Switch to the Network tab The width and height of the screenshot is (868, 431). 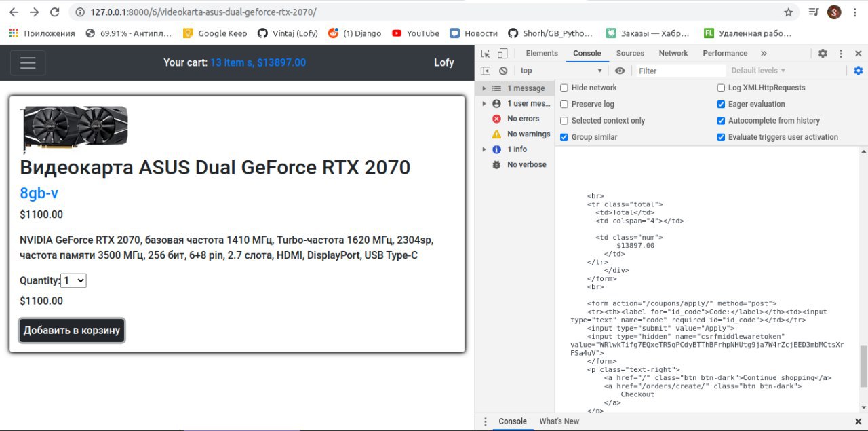(673, 54)
